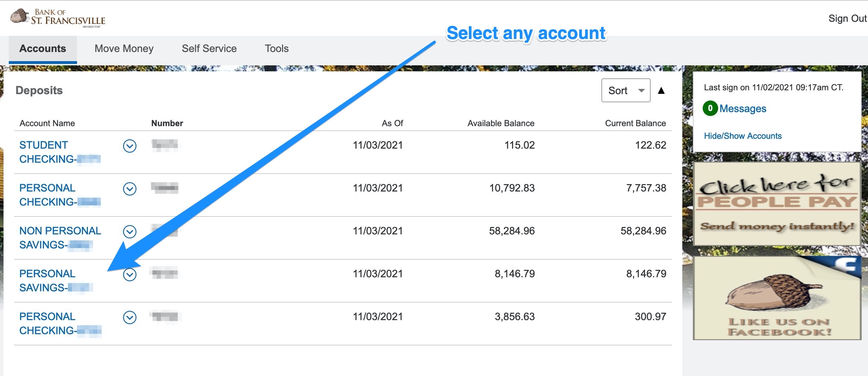
Task: Collapse Deposits section with black triangle
Action: coord(661,91)
